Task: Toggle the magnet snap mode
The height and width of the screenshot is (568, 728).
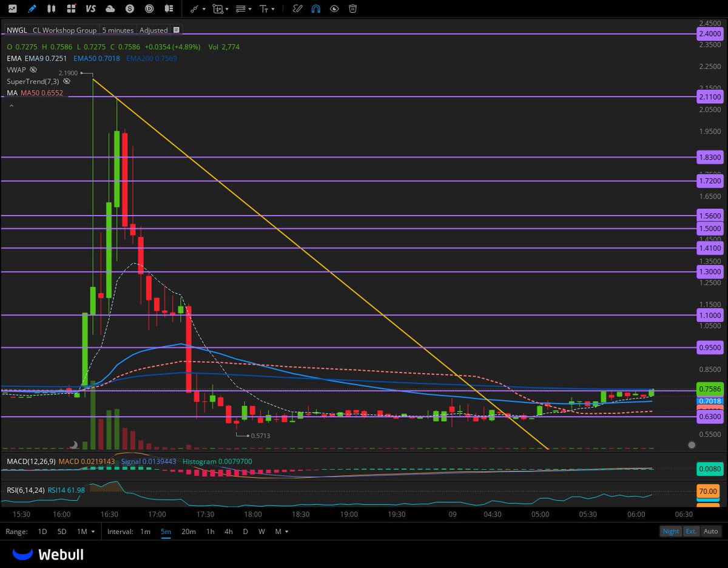Action: (315, 8)
